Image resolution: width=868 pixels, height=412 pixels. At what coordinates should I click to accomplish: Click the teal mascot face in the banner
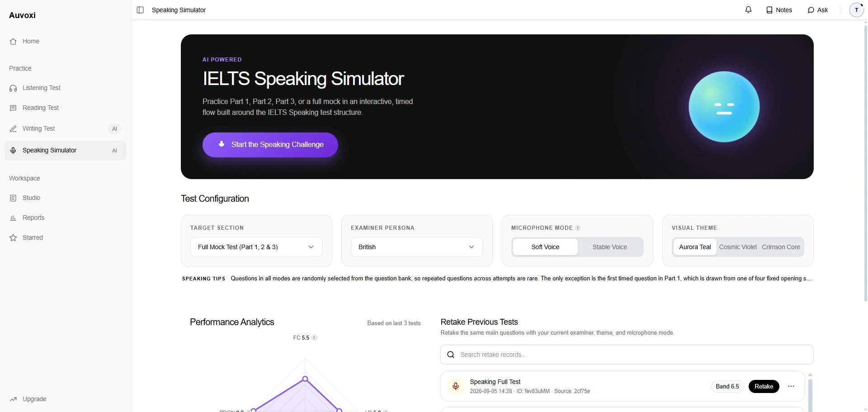point(724,107)
